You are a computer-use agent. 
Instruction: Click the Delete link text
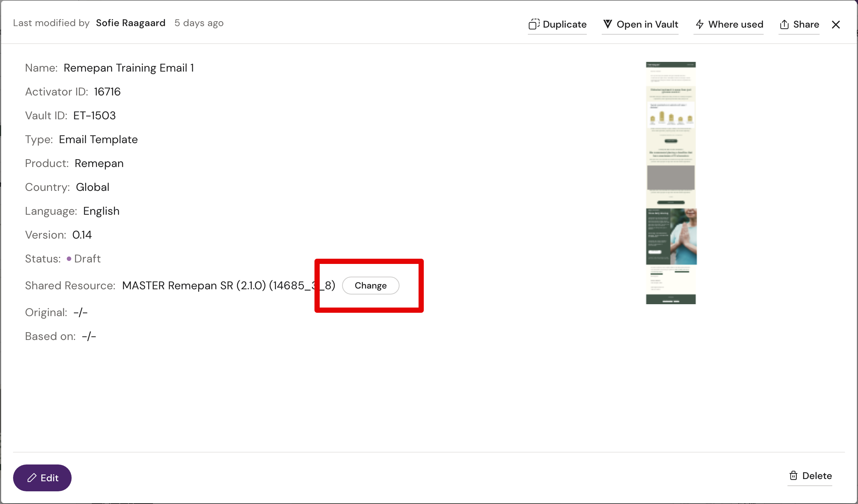(x=817, y=476)
